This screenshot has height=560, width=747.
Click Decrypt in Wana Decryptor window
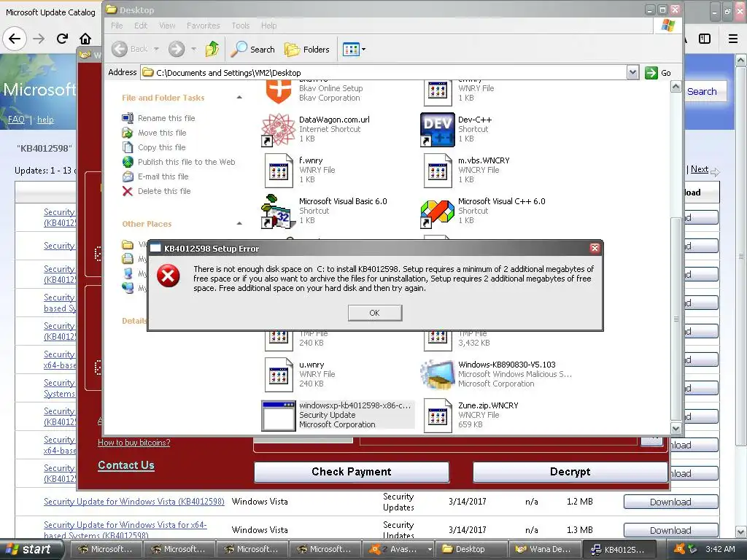(x=570, y=472)
